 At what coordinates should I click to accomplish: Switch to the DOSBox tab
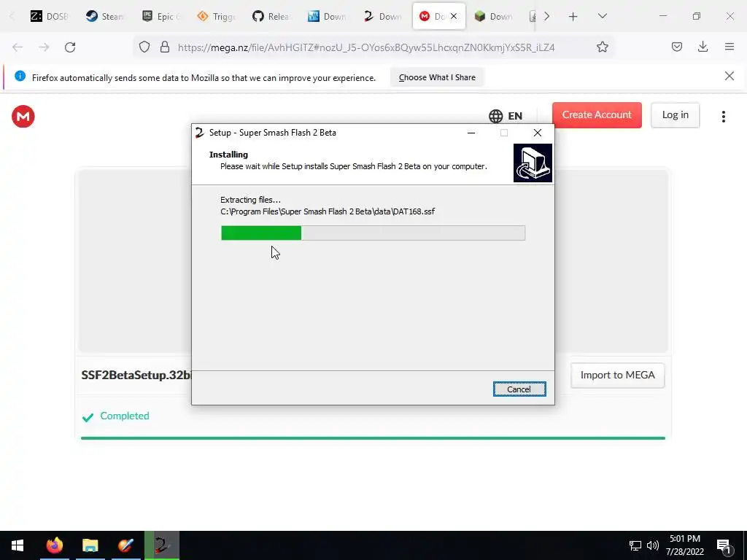click(x=49, y=16)
